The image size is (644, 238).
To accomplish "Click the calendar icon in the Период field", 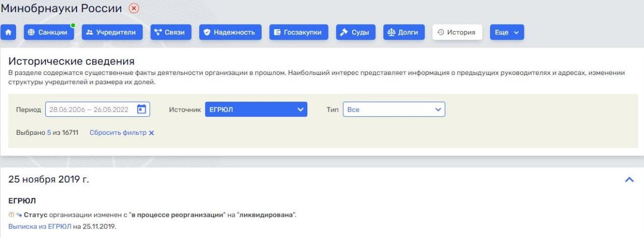I will pos(141,109).
